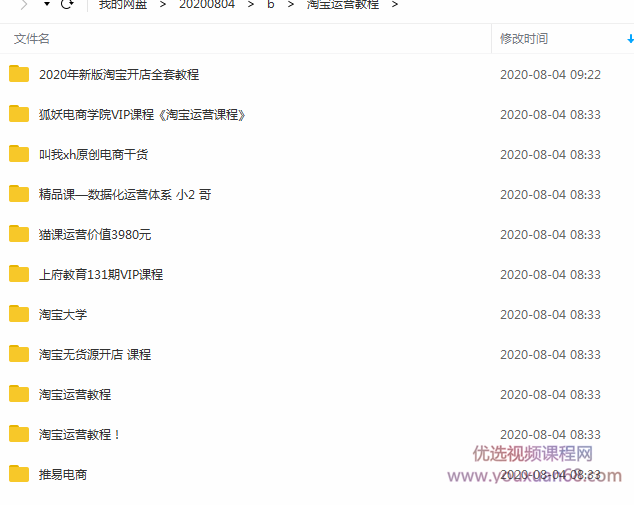The width and height of the screenshot is (634, 505).
Task: Navigate to breadcrumb folder b
Action: coord(271,4)
